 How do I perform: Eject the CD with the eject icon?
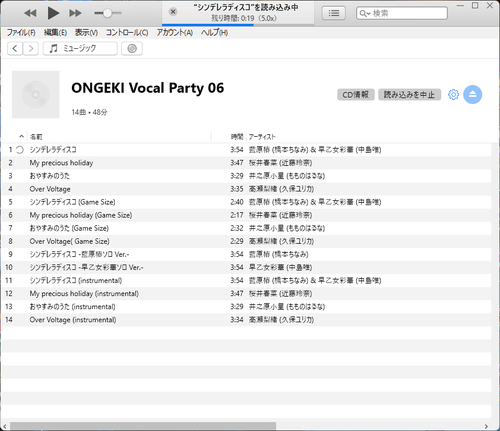tap(473, 95)
